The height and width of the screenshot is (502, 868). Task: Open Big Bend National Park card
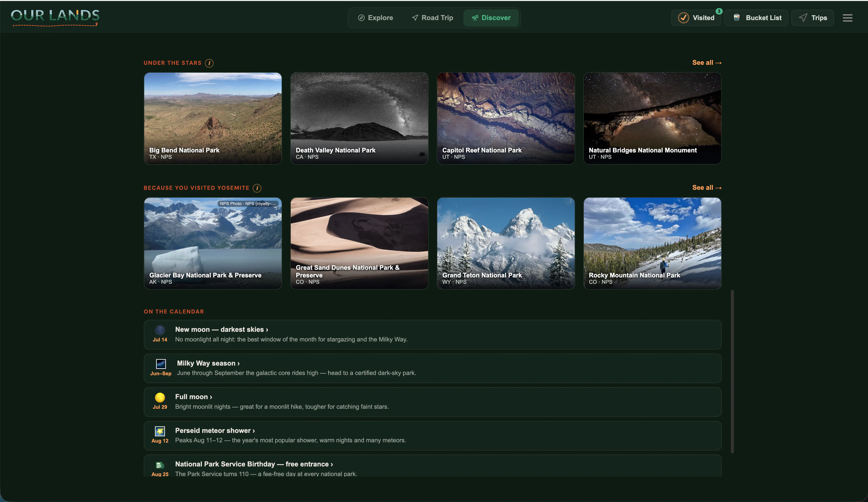(x=213, y=118)
